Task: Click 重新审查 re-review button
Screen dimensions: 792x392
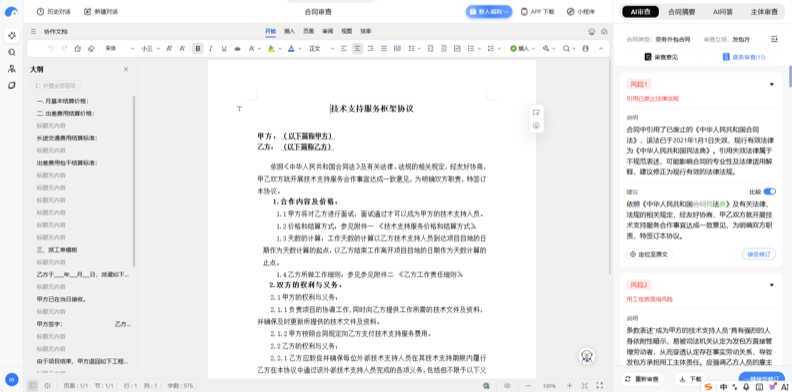Action: 642,379
